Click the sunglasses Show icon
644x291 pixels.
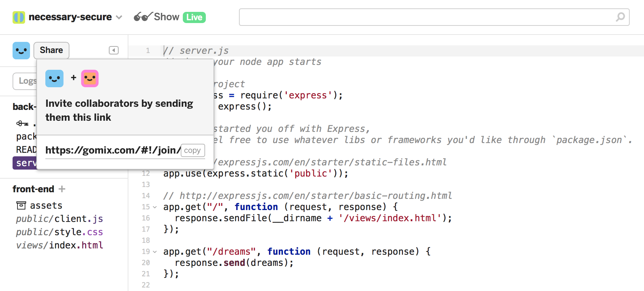point(143,16)
